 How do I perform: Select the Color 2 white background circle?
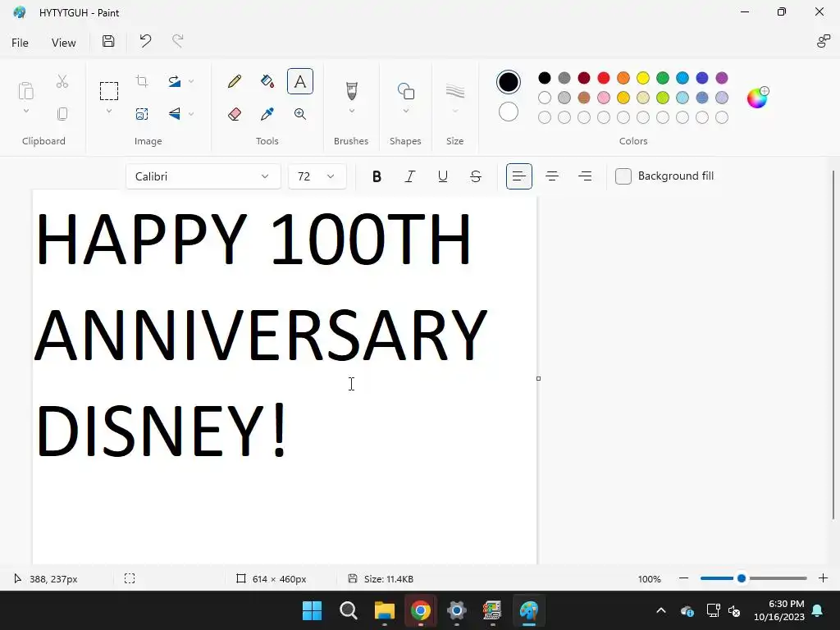pyautogui.click(x=509, y=112)
